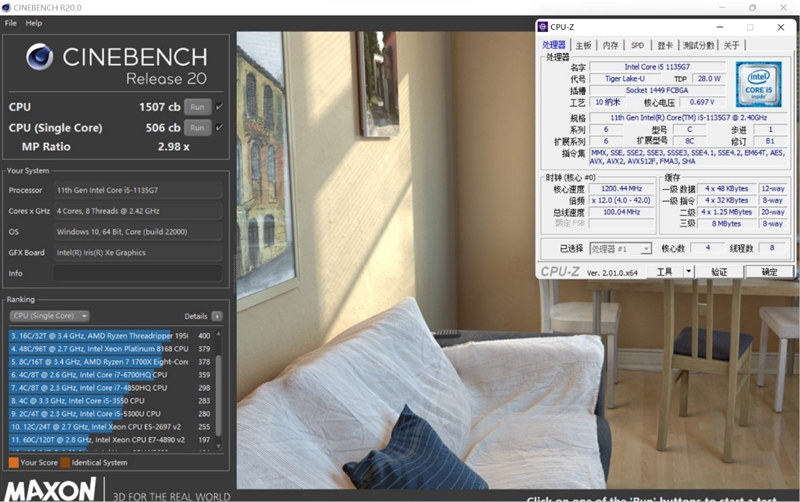800x502 pixels.
Task: Click the 验证 validate button in CPU-Z
Action: [x=719, y=271]
